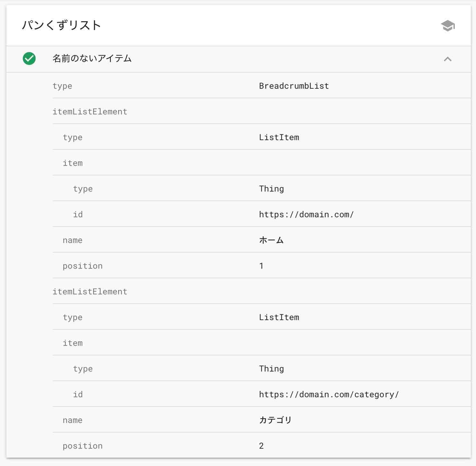The height and width of the screenshot is (466, 476).
Task: Select the Thing value above https://domain.com/category/
Action: click(271, 369)
